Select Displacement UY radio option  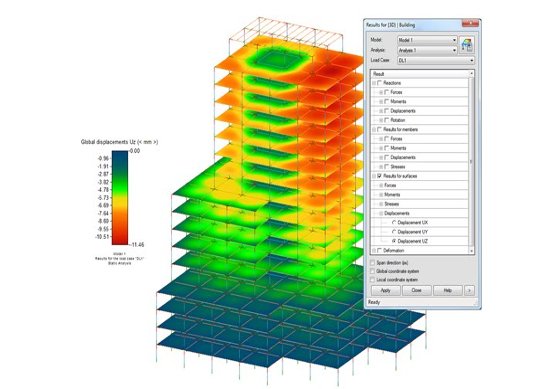point(394,232)
